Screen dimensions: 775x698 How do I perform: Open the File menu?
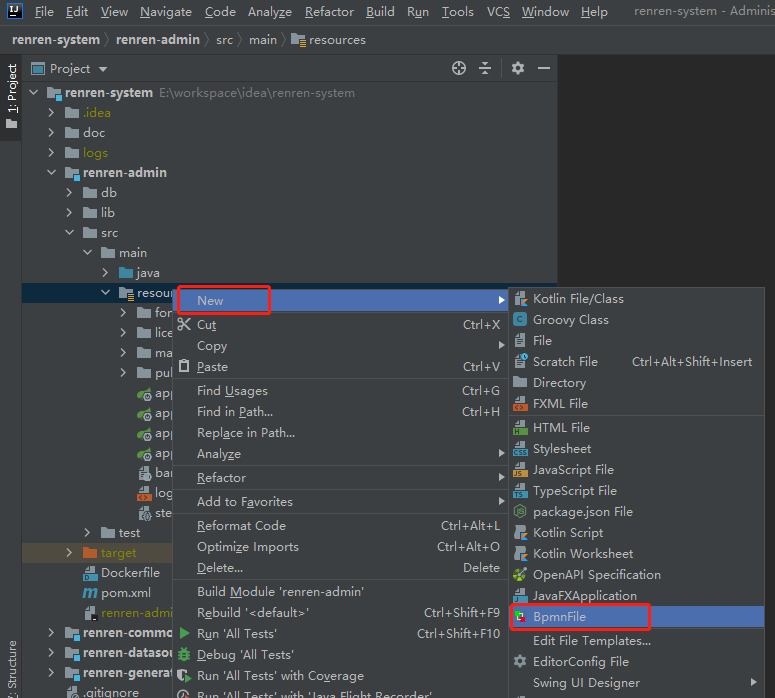[x=44, y=11]
